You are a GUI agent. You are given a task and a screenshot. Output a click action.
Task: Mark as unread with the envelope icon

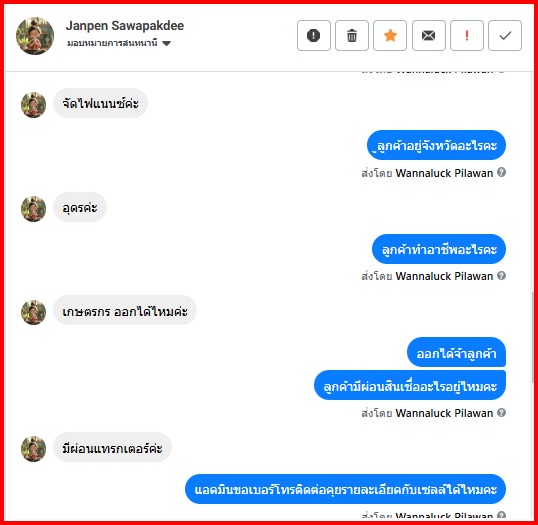429,35
